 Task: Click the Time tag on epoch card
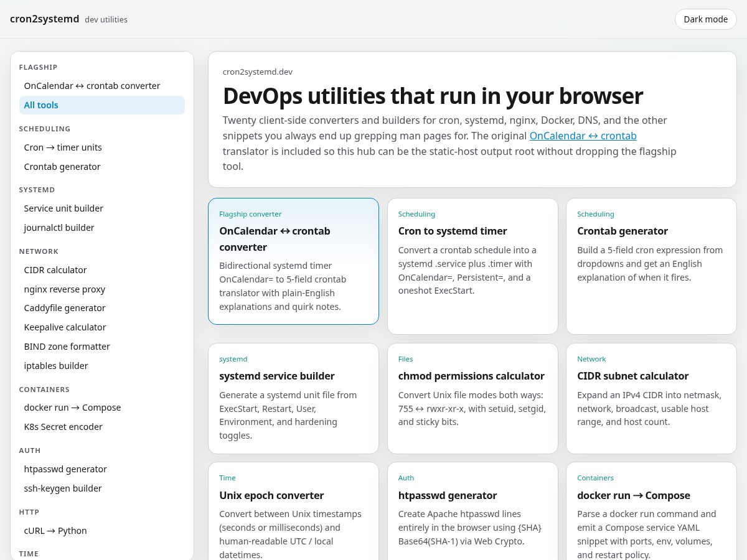point(227,478)
